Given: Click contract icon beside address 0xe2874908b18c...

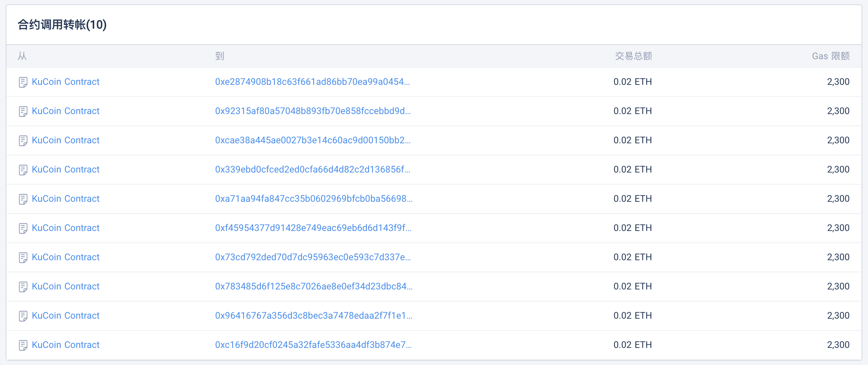Looking at the screenshot, I should tap(23, 82).
